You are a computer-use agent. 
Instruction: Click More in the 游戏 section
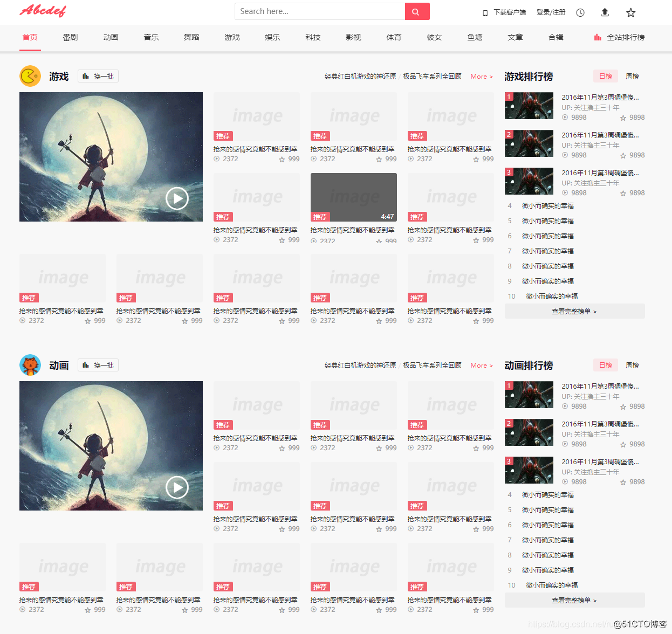click(x=481, y=76)
